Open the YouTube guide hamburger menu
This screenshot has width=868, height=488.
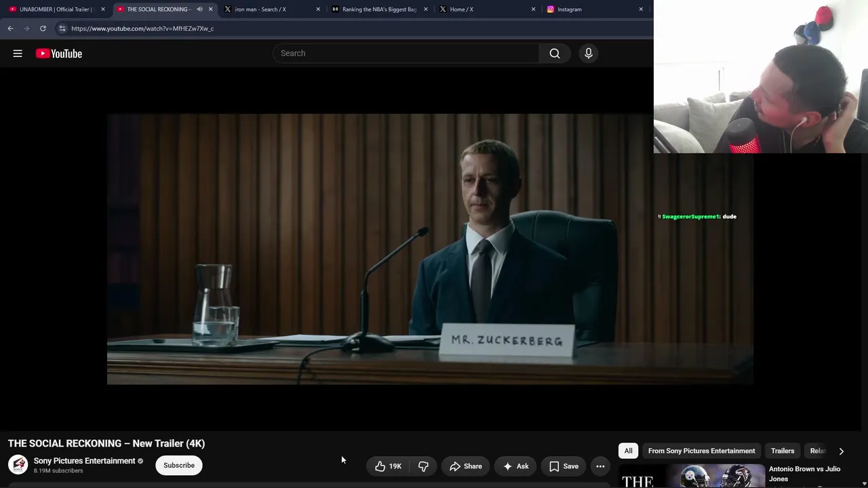click(18, 54)
